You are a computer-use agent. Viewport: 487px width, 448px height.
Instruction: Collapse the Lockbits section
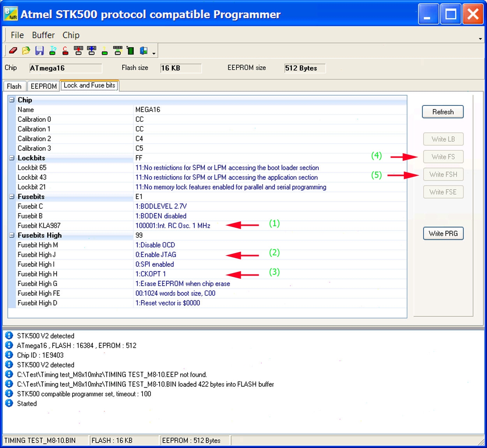12,158
